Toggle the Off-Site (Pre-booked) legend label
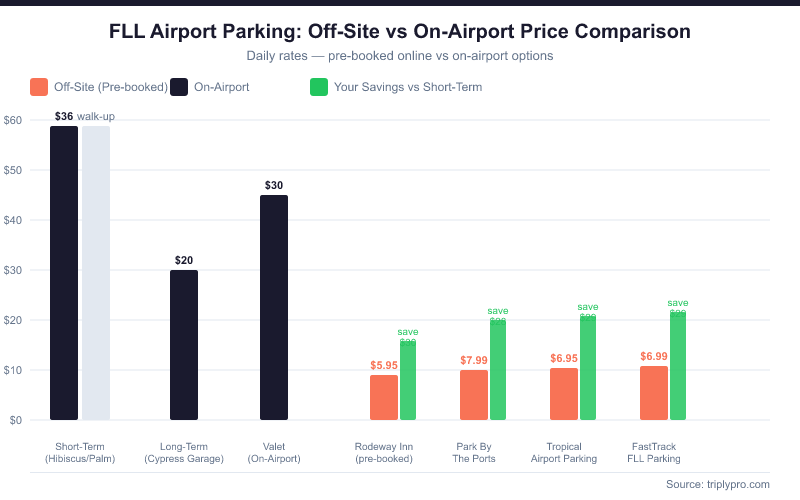This screenshot has height=500, width=800. 111,87
